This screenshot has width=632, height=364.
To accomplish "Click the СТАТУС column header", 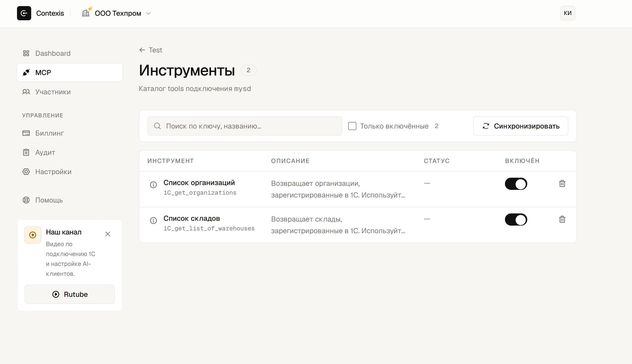I will click(x=436, y=161).
